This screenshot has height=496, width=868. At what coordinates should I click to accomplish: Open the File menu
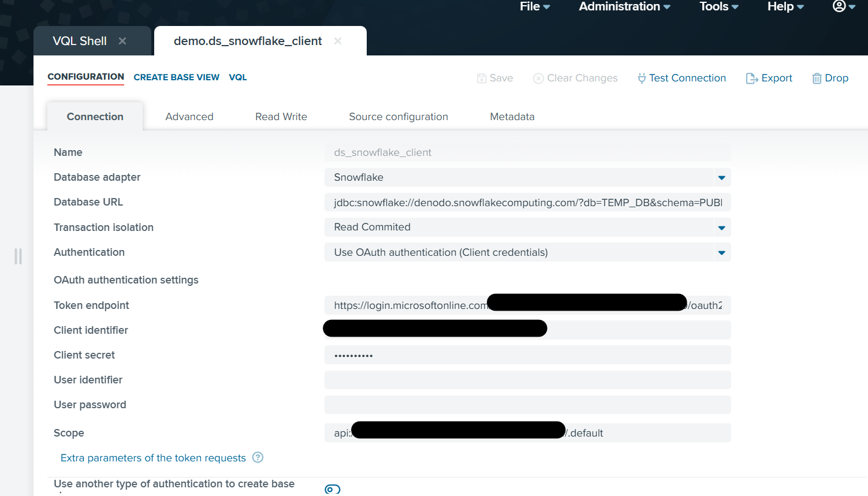click(535, 6)
